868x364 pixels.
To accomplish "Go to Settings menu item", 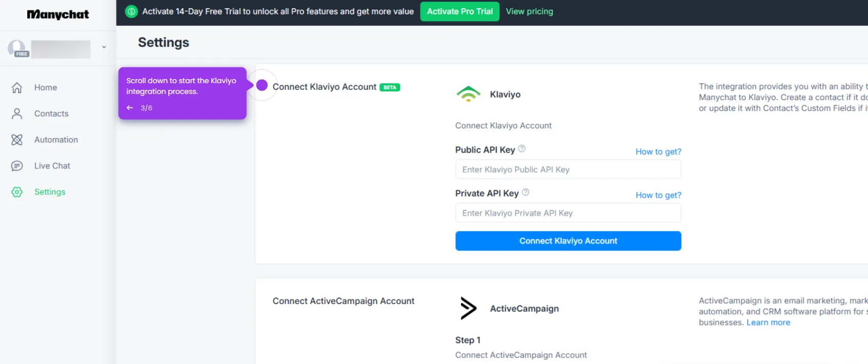I will click(x=50, y=192).
